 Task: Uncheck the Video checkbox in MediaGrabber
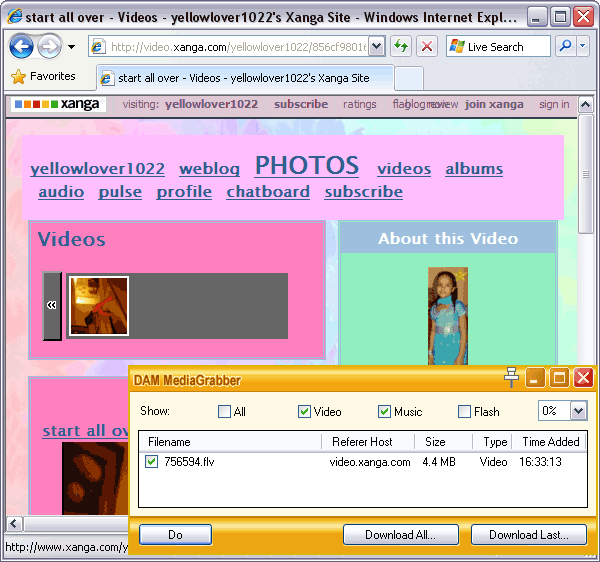click(305, 412)
